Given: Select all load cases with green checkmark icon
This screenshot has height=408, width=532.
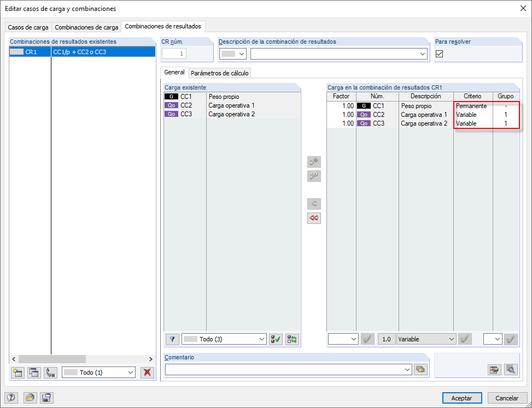Looking at the screenshot, I should [x=275, y=339].
